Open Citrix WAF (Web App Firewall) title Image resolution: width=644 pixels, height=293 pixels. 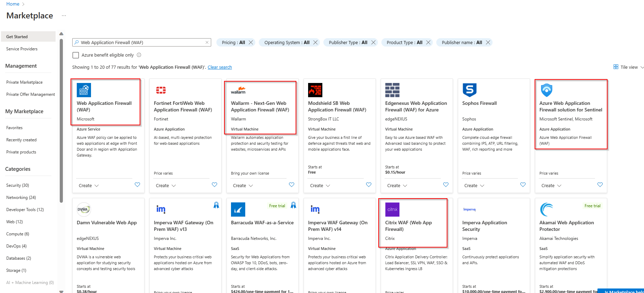click(408, 226)
